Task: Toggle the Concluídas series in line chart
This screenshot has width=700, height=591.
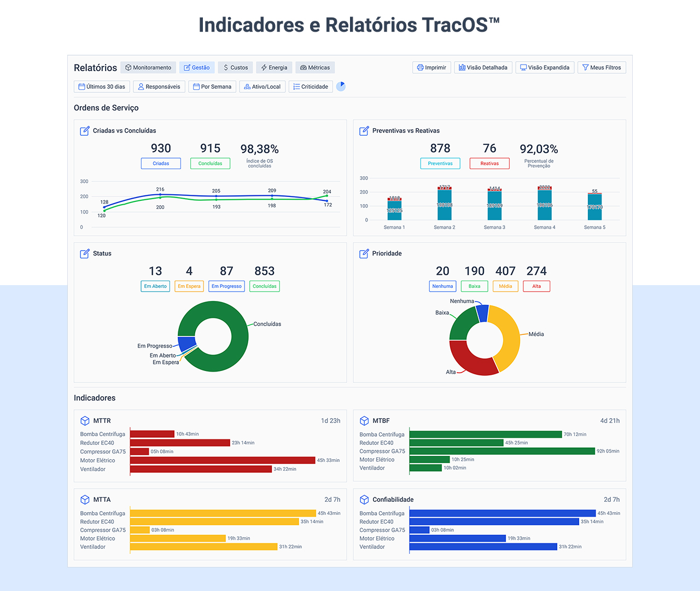Action: [210, 163]
